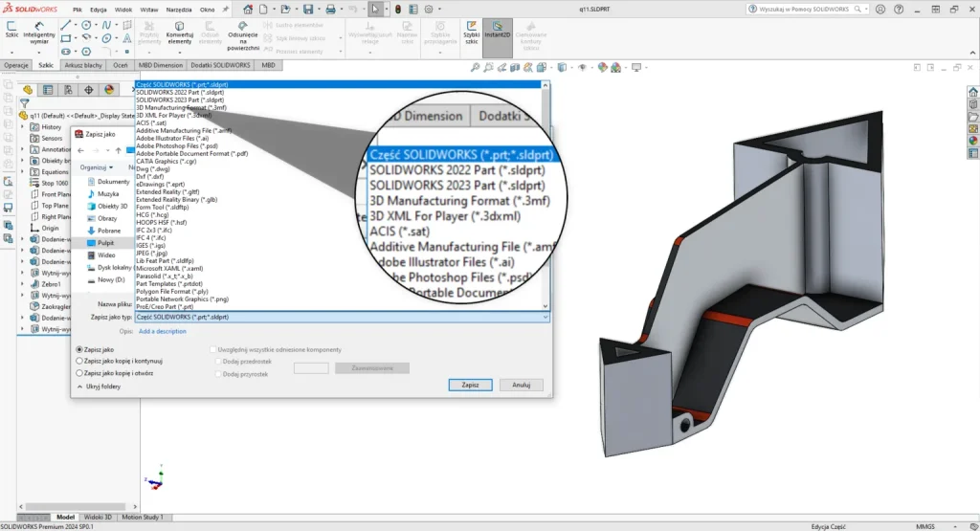Open the Organizuj dropdown in Save dialog
This screenshot has height=531, width=980.
(x=97, y=167)
